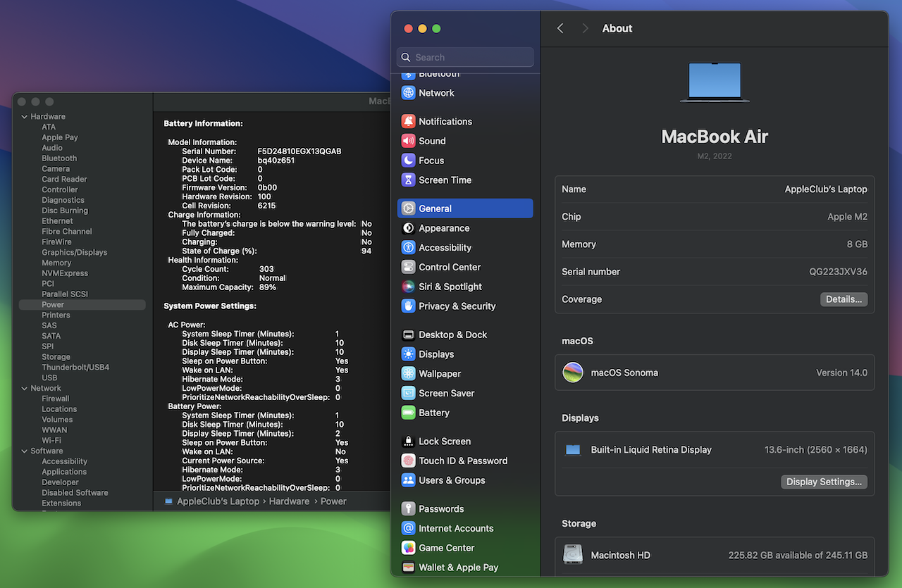The height and width of the screenshot is (588, 902).
Task: Open the Network settings icon
Action: (x=408, y=93)
